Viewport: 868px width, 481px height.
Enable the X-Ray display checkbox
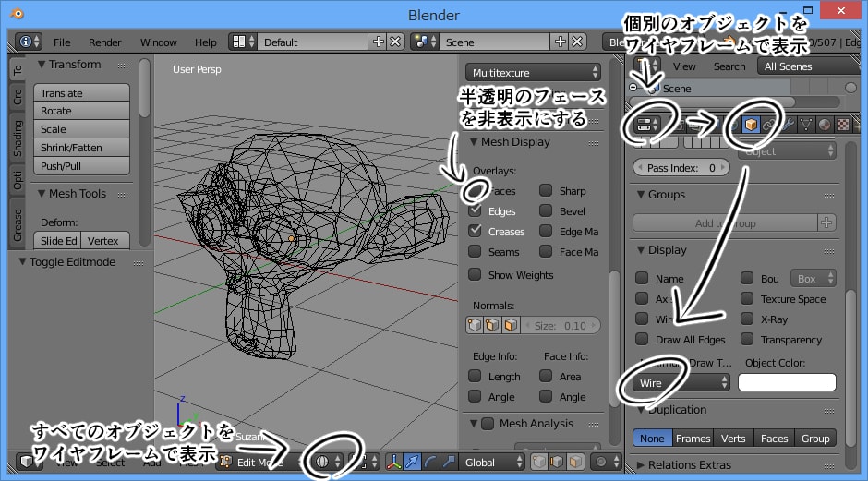(x=747, y=319)
